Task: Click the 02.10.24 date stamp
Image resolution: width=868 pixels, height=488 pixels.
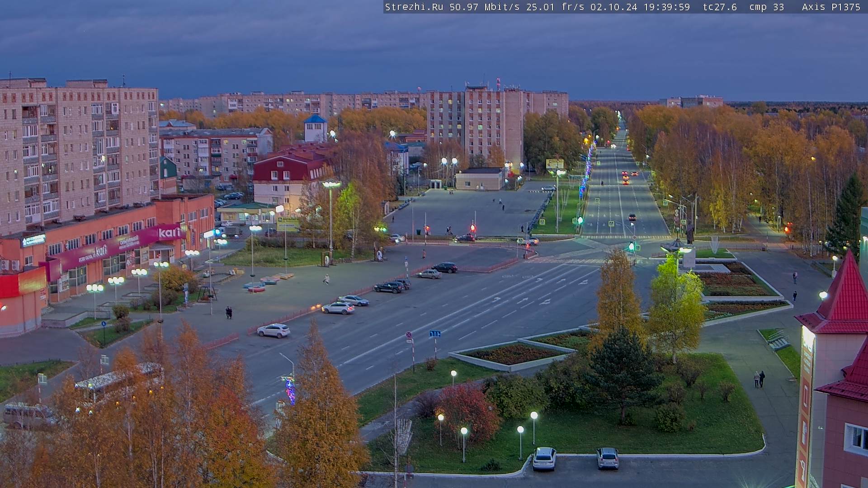Action: click(614, 7)
